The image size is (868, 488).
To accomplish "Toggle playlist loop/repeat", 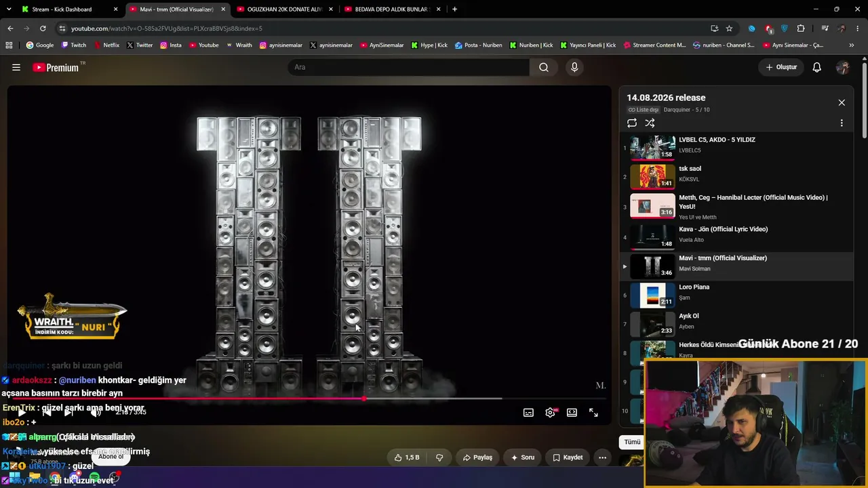I will click(x=632, y=123).
